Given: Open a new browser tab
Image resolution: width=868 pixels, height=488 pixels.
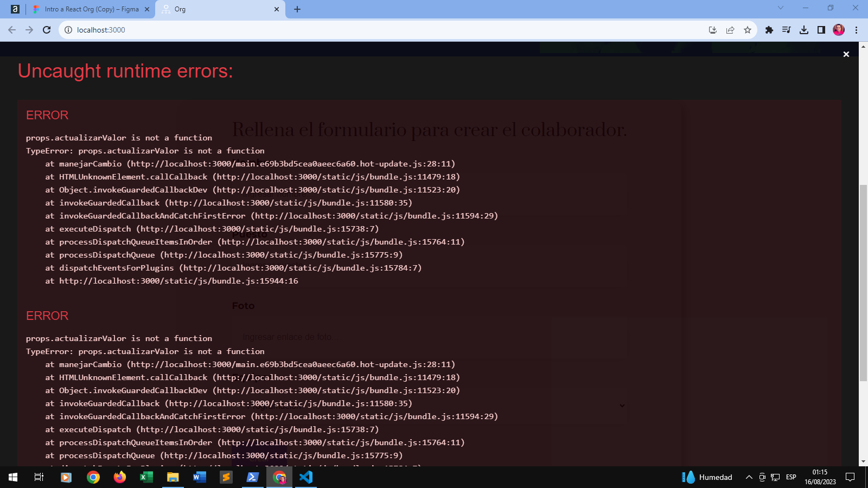Looking at the screenshot, I should tap(297, 9).
